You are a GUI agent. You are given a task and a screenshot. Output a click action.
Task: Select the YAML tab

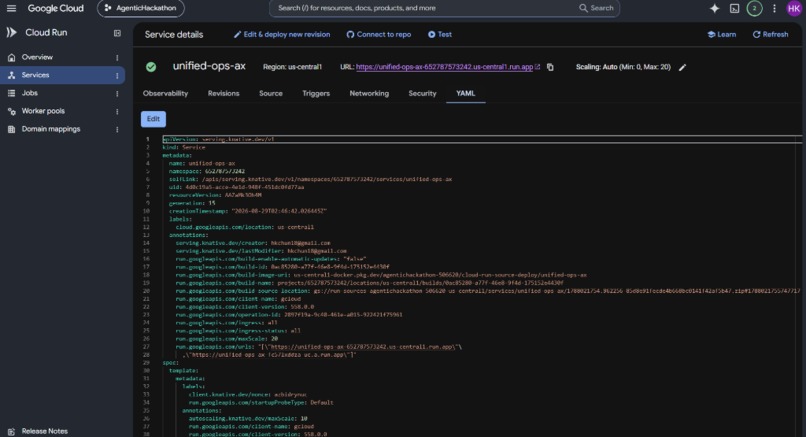click(466, 94)
